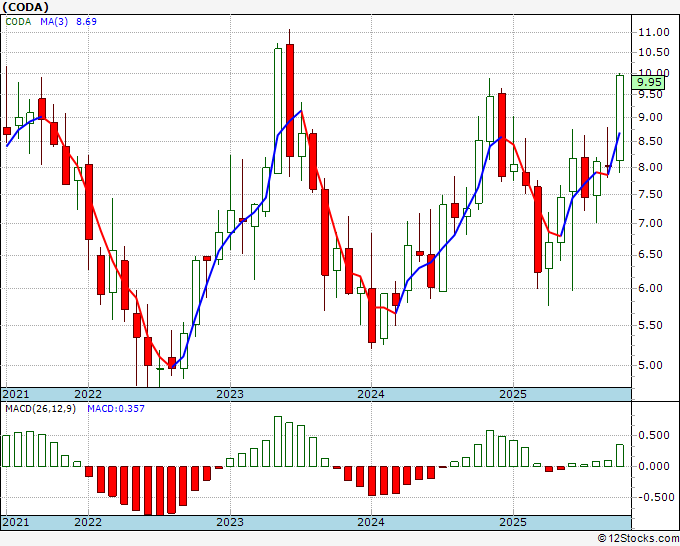Select the 2022 marker on price timeline
This screenshot has width=680, height=546.
(x=88, y=394)
